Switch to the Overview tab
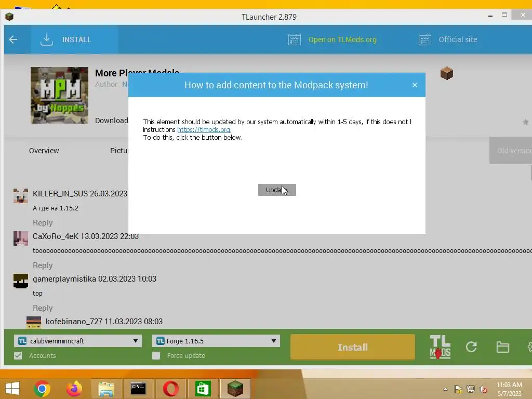The height and width of the screenshot is (399, 532). [x=44, y=151]
